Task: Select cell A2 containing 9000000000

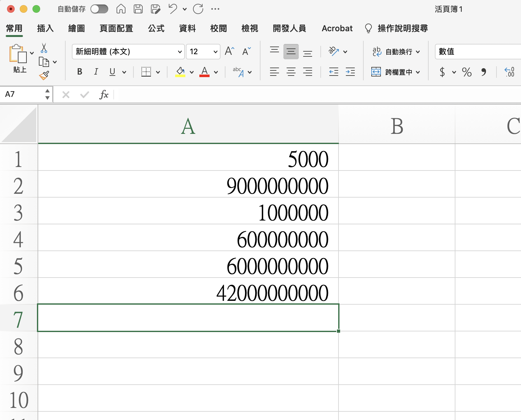Action: (x=188, y=186)
